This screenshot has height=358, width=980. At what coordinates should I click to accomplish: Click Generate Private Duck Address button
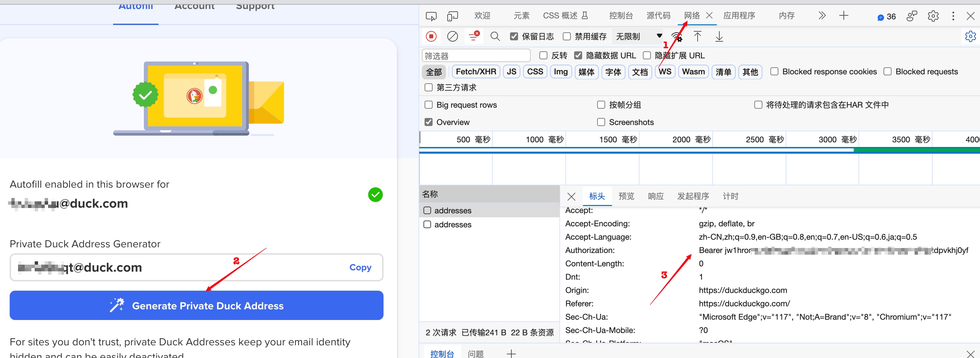point(196,306)
